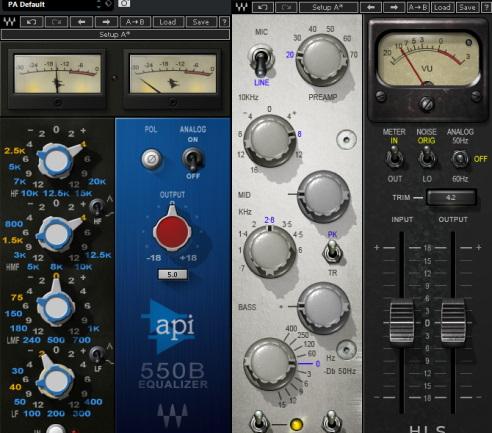Viewport: 492px width, 433px height.
Task: Go to previous preset in HLS toolbar
Action: [370, 7]
